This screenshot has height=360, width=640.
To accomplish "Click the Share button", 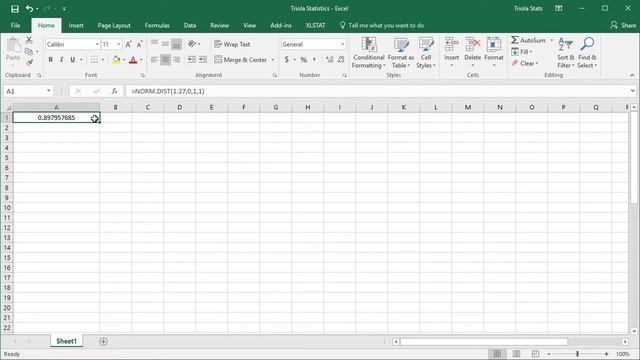I will pos(623,25).
